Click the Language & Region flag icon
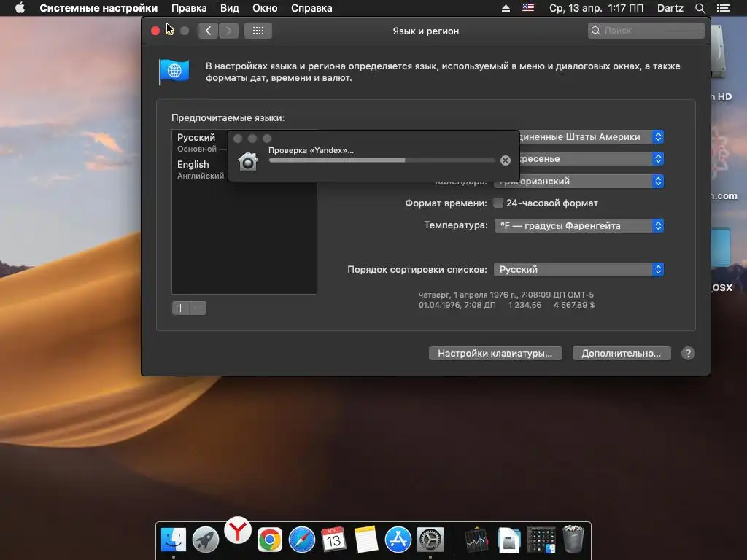This screenshot has width=747, height=560. click(x=174, y=71)
